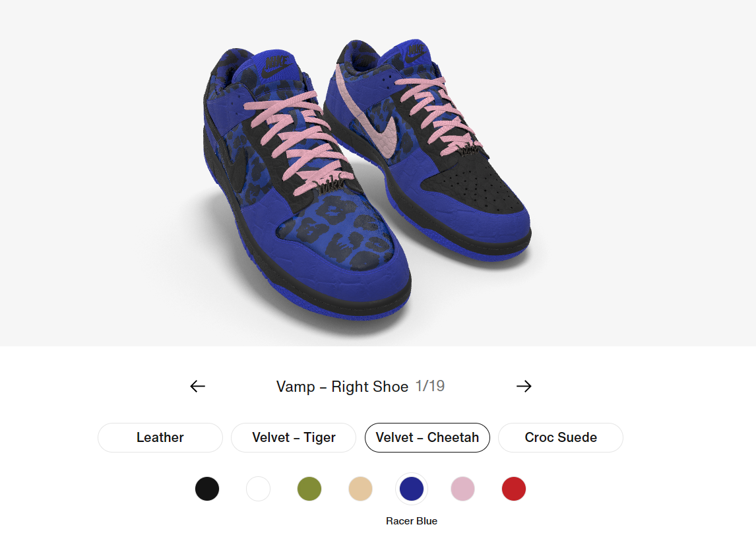The image size is (756, 533).
Task: Click the Racer Blue color label
Action: [x=412, y=521]
